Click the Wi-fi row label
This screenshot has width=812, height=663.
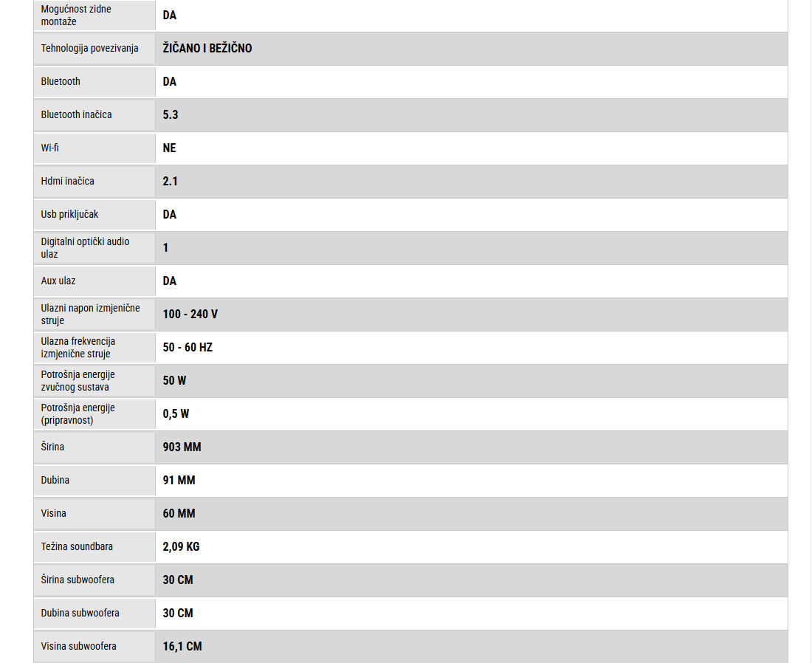pos(49,148)
